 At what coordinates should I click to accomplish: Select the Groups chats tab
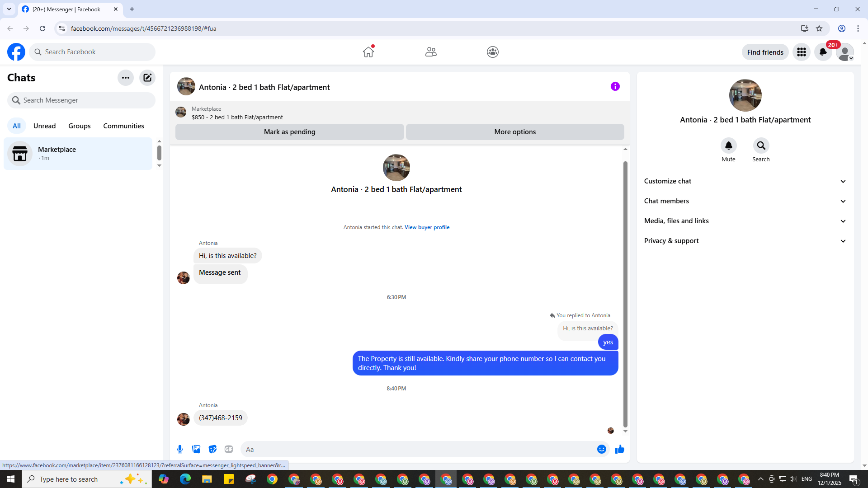click(x=80, y=126)
